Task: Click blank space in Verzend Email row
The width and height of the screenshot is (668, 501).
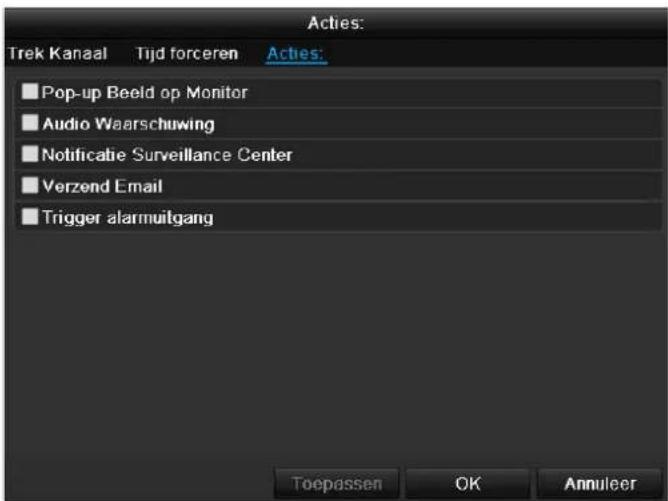Action: (409, 186)
